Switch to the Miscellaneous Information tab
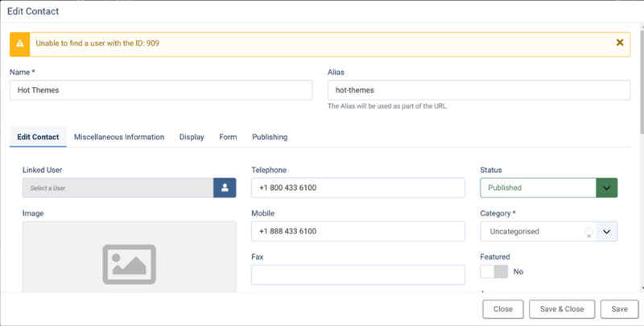 click(119, 137)
